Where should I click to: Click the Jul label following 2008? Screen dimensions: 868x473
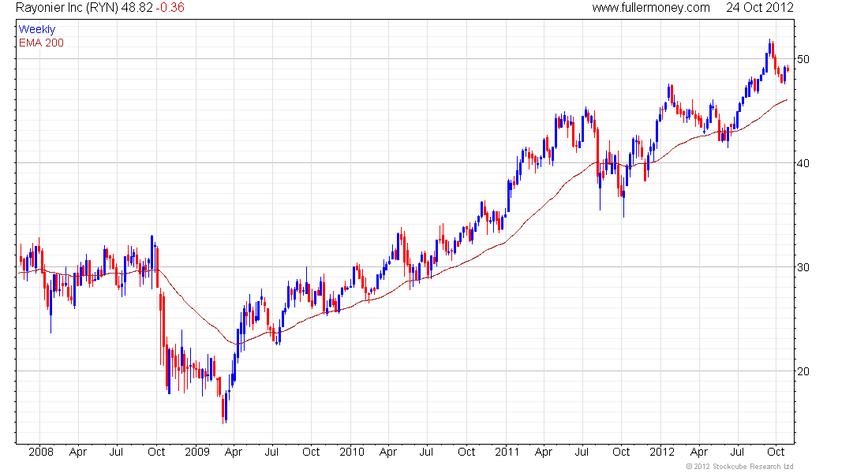coord(116,452)
